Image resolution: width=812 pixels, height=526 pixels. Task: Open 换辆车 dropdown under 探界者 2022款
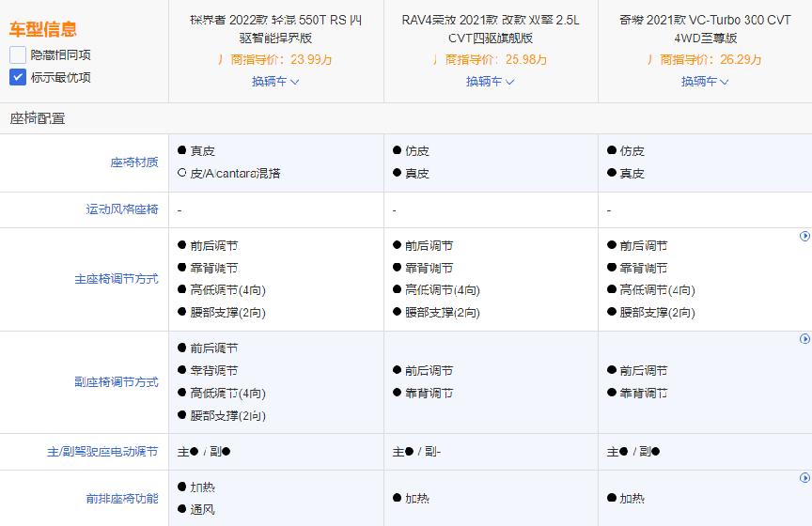point(275,82)
